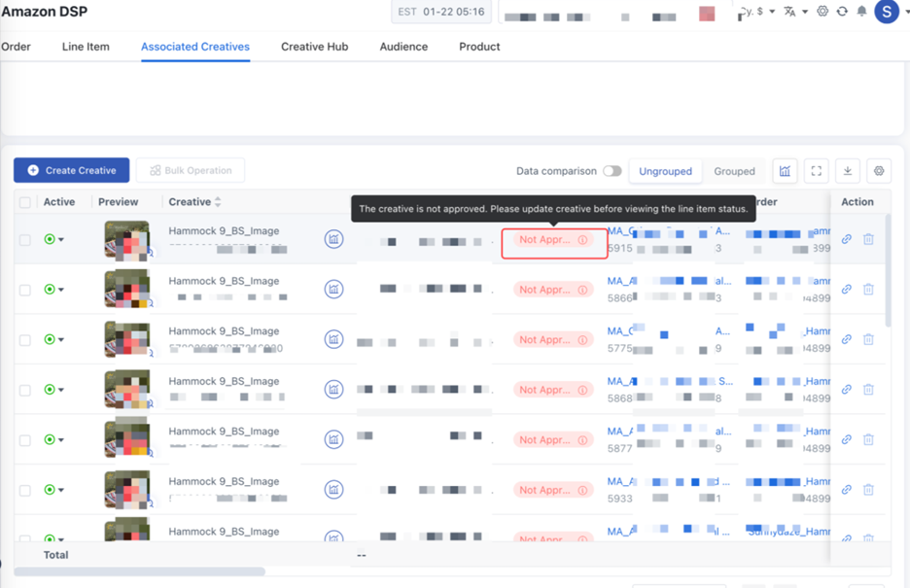Expand the active status dropdown in first row

click(x=61, y=239)
